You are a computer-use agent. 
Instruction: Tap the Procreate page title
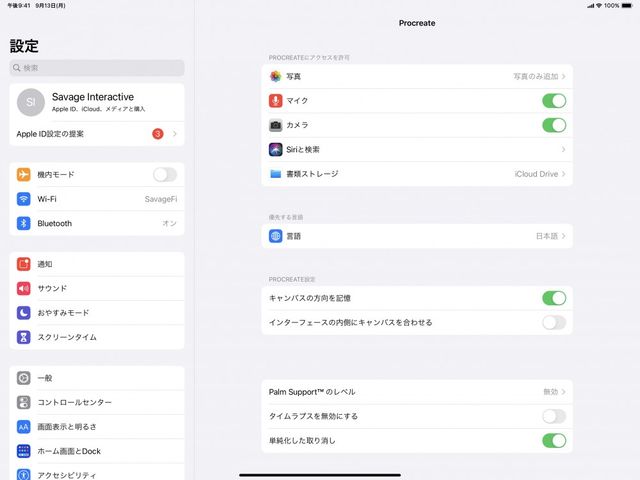(x=417, y=23)
